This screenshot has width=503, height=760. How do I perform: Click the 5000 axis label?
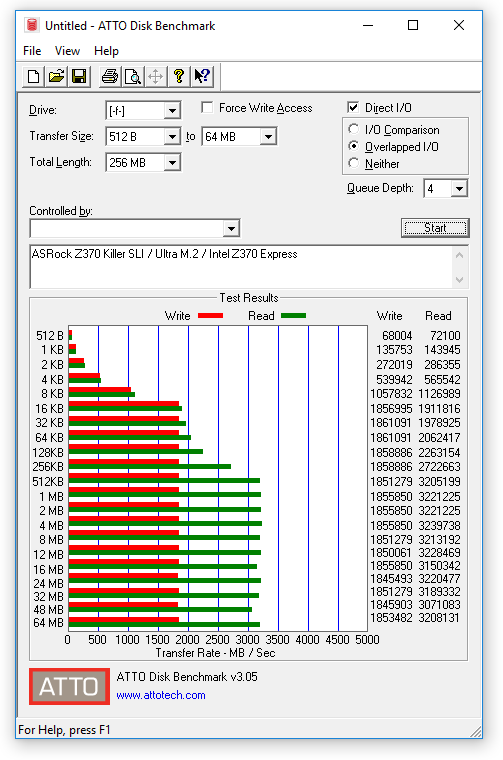tap(367, 640)
